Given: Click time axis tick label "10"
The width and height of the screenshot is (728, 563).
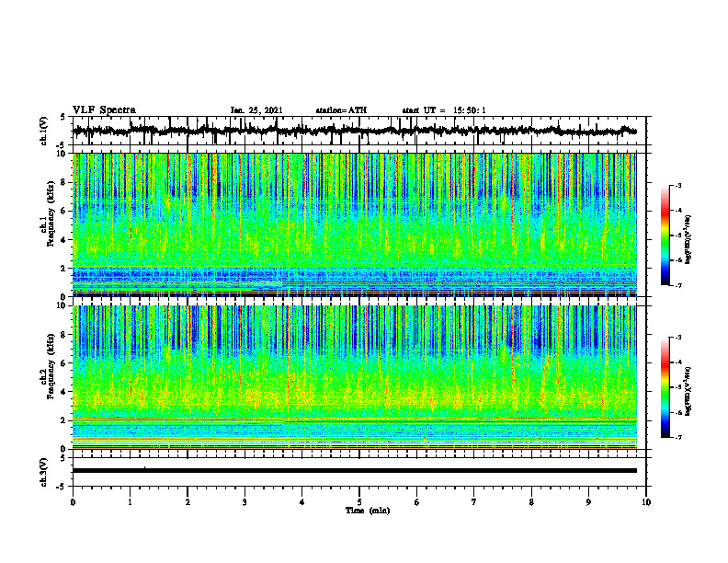Looking at the screenshot, I should point(646,502).
